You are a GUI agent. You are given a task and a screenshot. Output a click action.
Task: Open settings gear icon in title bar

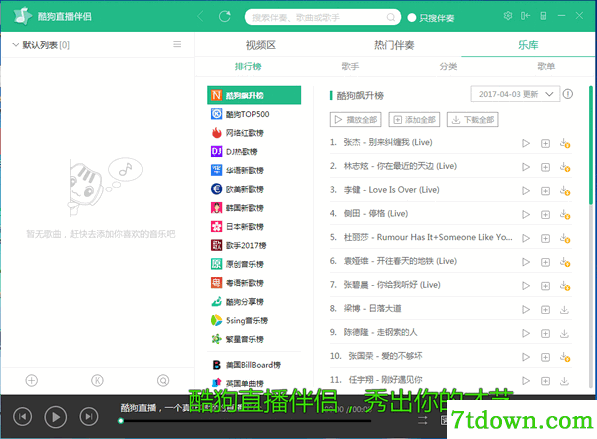coord(508,16)
